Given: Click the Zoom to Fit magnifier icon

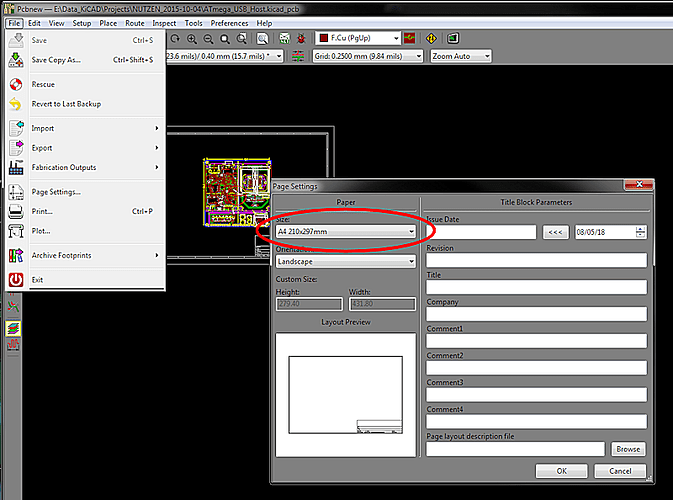Looking at the screenshot, I should tap(225, 39).
